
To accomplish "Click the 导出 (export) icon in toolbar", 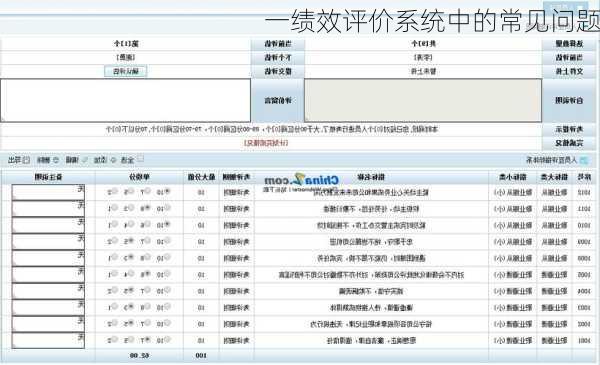I will 26,160.
